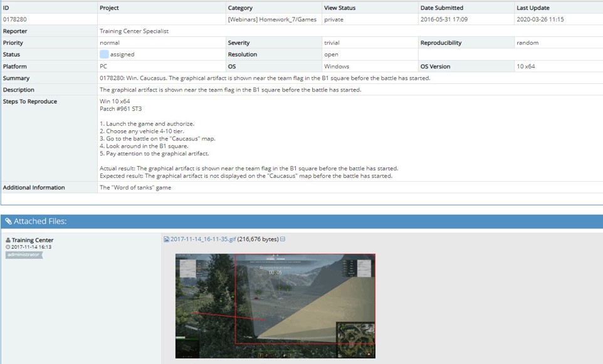Click the Training Center uploader name

coord(33,240)
